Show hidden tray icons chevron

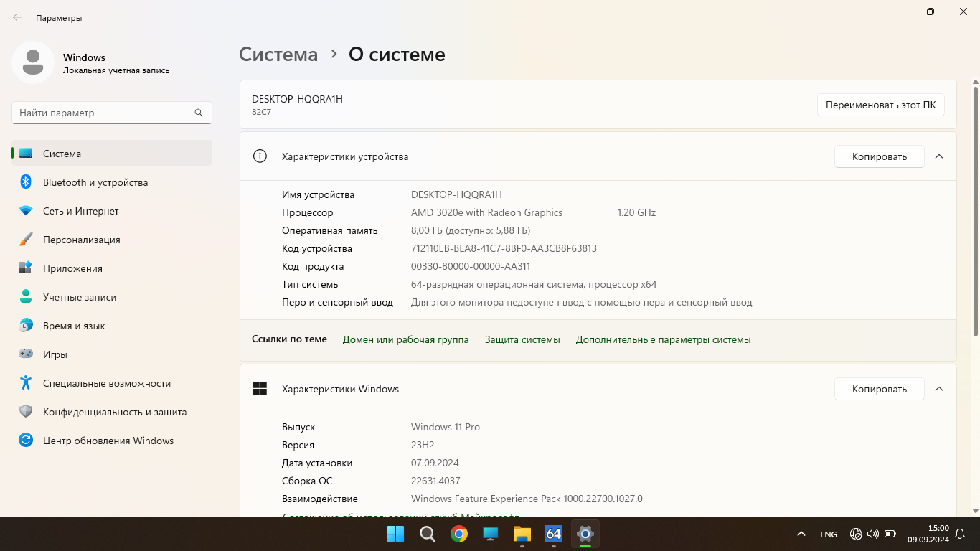pyautogui.click(x=801, y=534)
